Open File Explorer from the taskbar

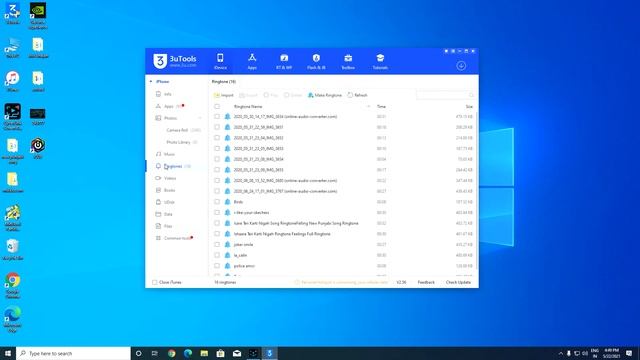[x=204, y=353]
